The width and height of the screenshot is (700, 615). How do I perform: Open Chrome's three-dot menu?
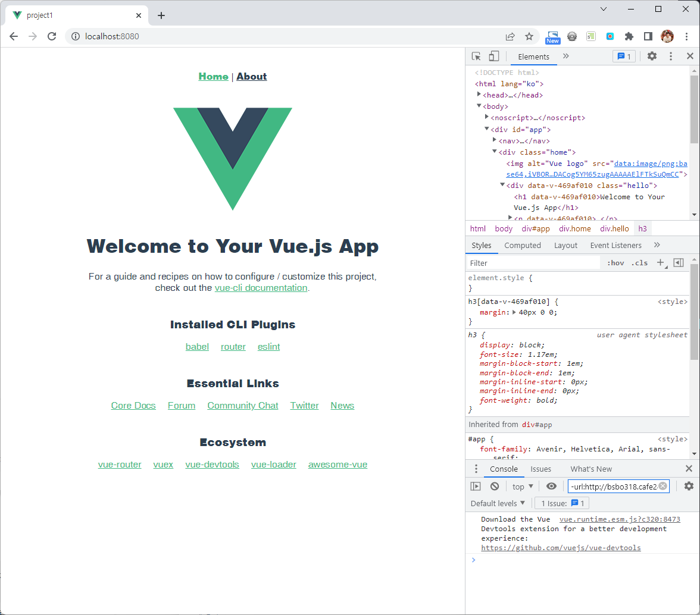[687, 36]
